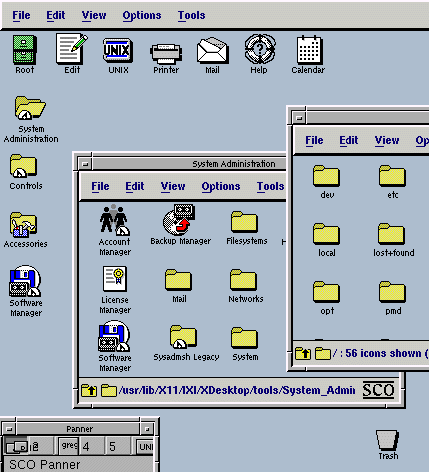Open the View menu in root directory window

tap(387, 140)
